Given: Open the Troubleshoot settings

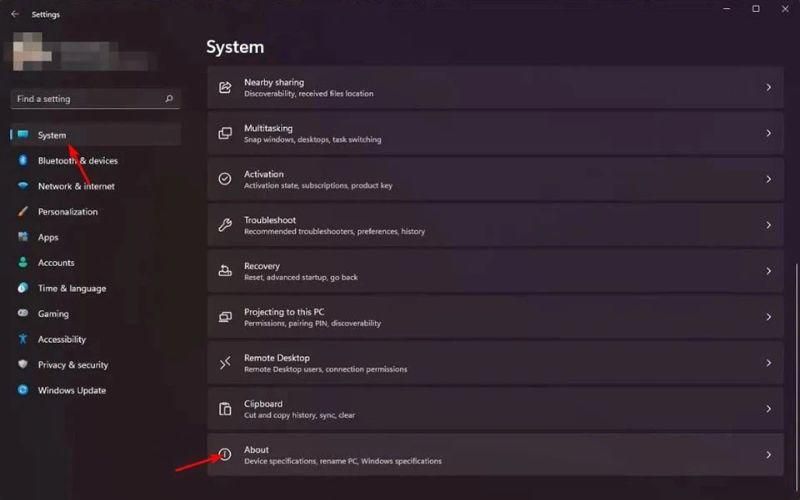Looking at the screenshot, I should pos(495,225).
